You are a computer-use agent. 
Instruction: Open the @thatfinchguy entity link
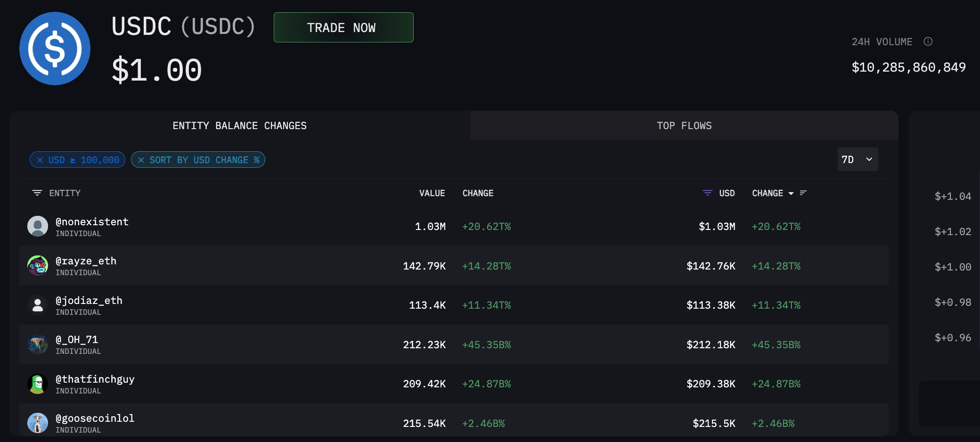[95, 379]
